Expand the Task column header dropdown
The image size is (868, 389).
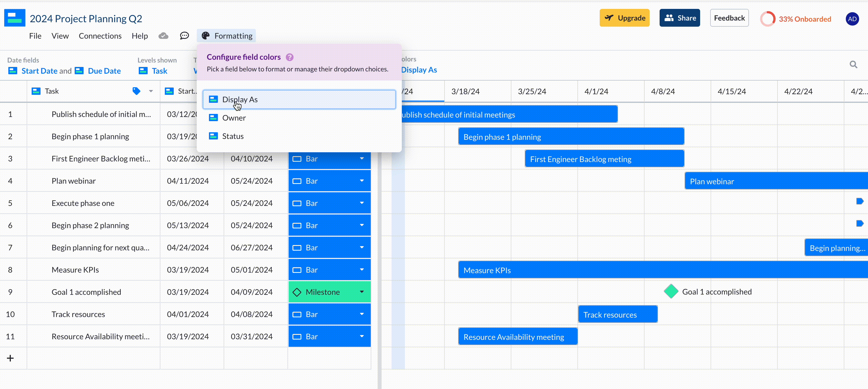(151, 91)
